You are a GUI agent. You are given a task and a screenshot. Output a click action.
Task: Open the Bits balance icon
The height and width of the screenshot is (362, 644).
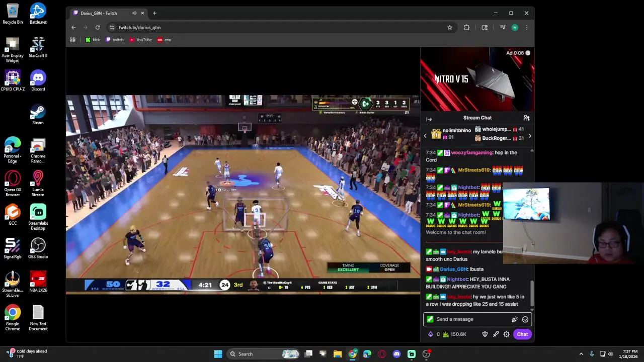point(431,334)
